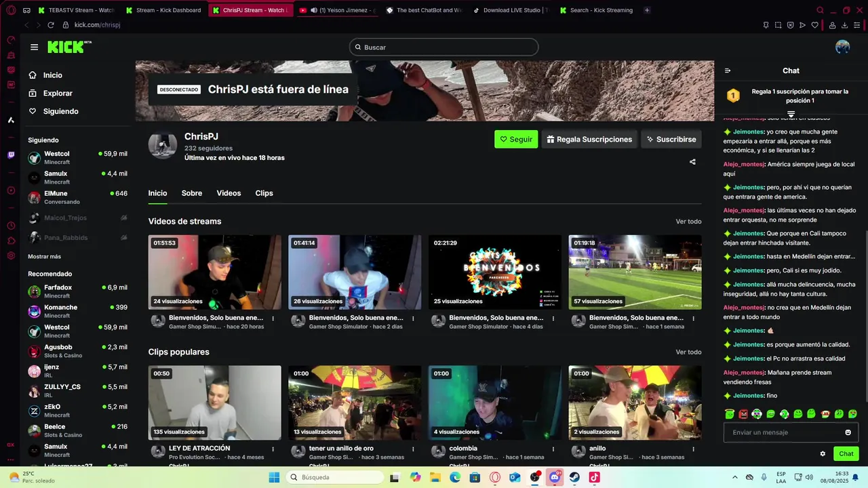The height and width of the screenshot is (488, 868).
Task: Click the Suscribirse button
Action: tap(671, 139)
